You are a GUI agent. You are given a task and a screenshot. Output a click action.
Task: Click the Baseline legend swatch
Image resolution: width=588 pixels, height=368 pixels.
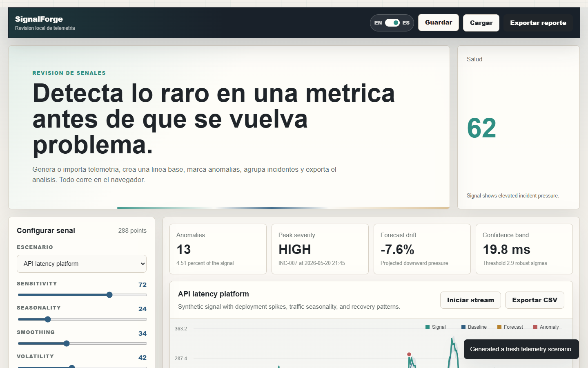point(463,327)
